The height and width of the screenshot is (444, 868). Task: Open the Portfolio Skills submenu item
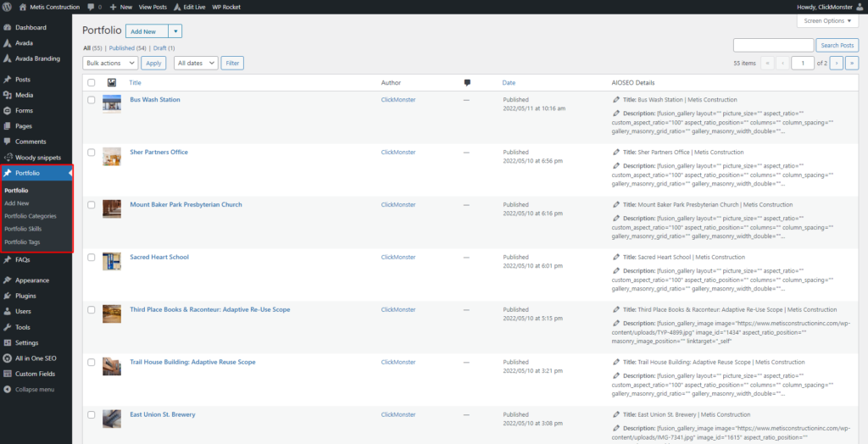click(x=23, y=229)
